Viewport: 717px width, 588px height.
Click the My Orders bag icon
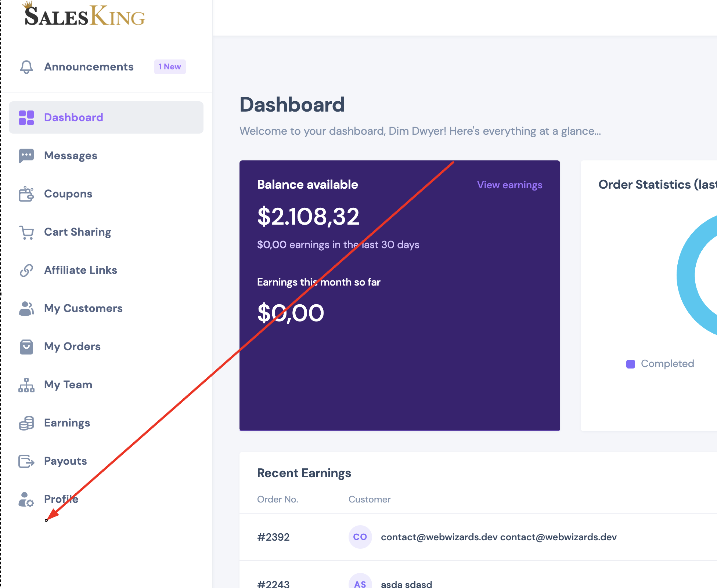pos(26,346)
